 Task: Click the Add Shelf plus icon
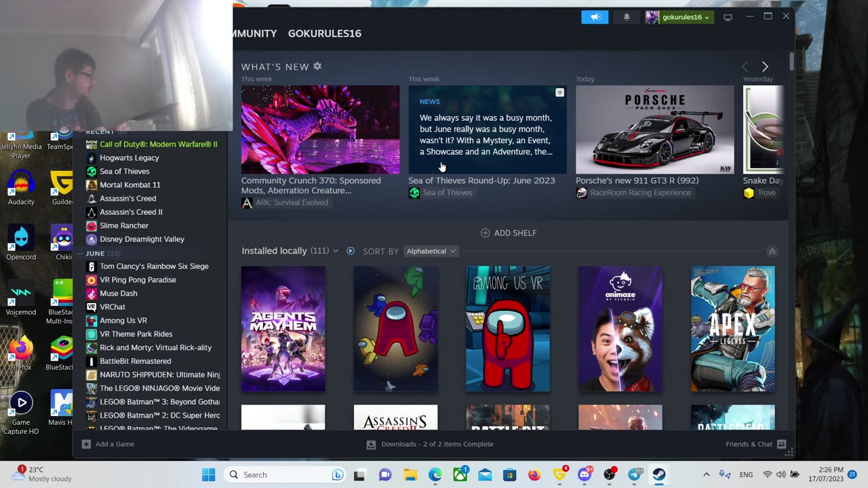coord(485,232)
